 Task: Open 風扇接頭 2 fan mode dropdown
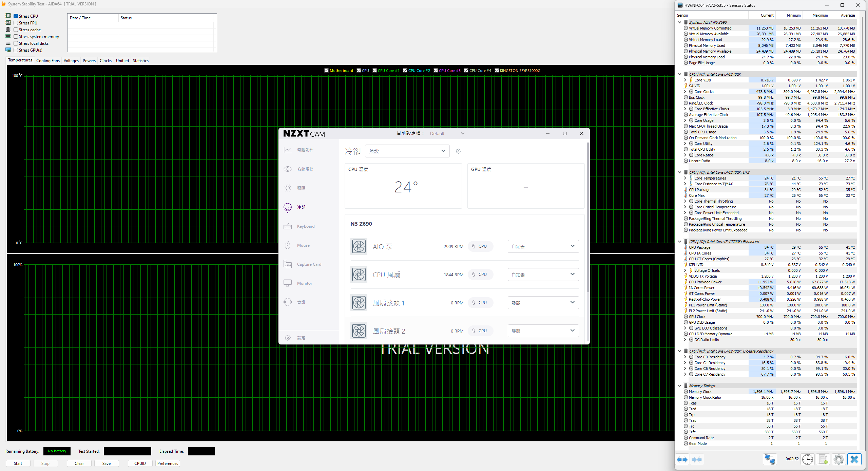tap(543, 331)
